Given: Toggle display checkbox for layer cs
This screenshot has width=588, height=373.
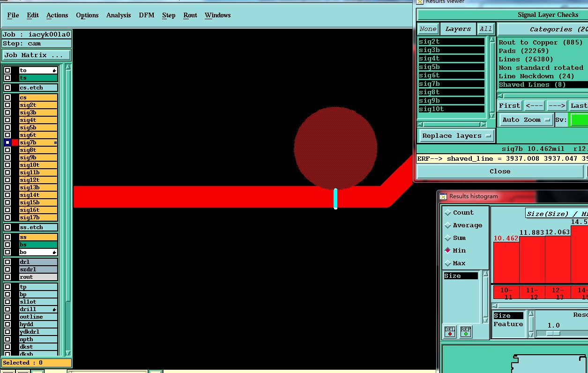Looking at the screenshot, I should pos(7,97).
